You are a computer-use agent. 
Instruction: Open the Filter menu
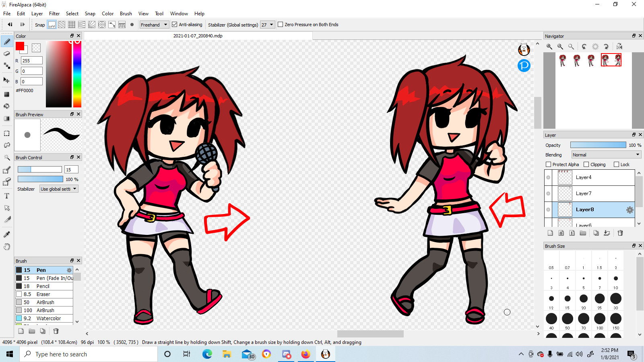tap(54, 14)
